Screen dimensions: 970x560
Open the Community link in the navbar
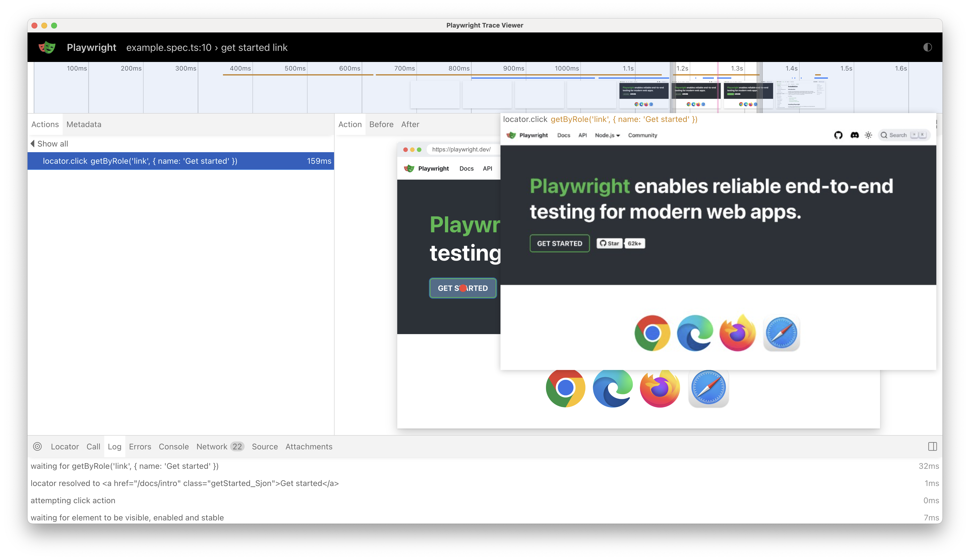(643, 135)
